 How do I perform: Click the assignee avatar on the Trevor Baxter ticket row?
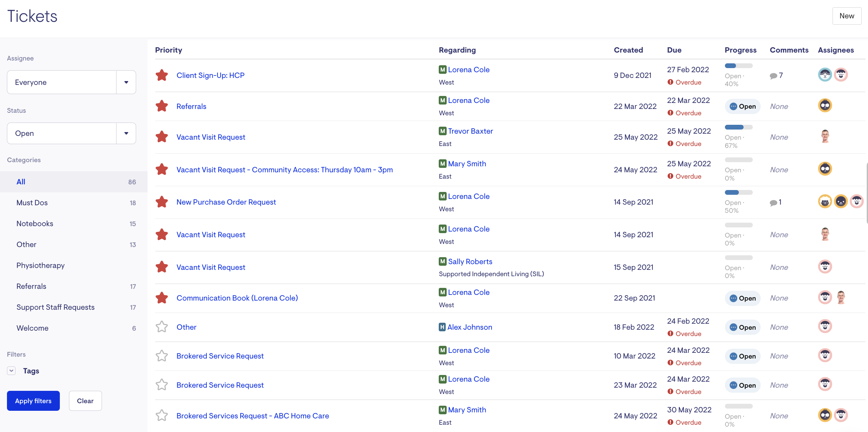825,137
